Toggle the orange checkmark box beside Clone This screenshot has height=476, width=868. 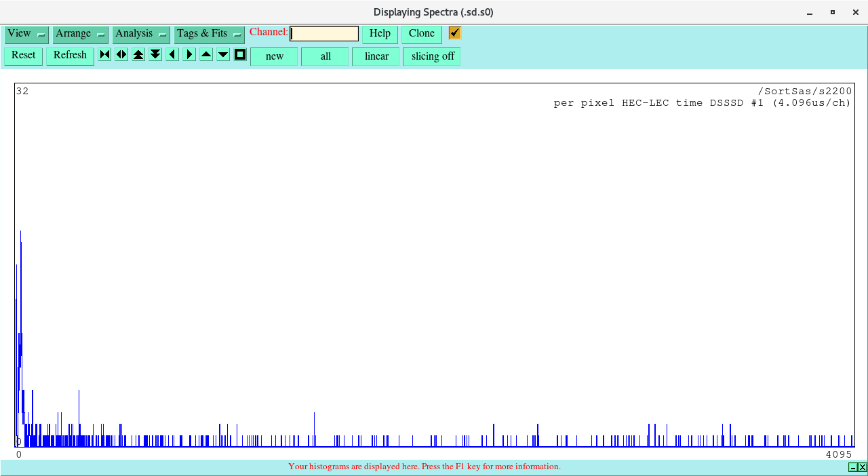click(x=454, y=33)
